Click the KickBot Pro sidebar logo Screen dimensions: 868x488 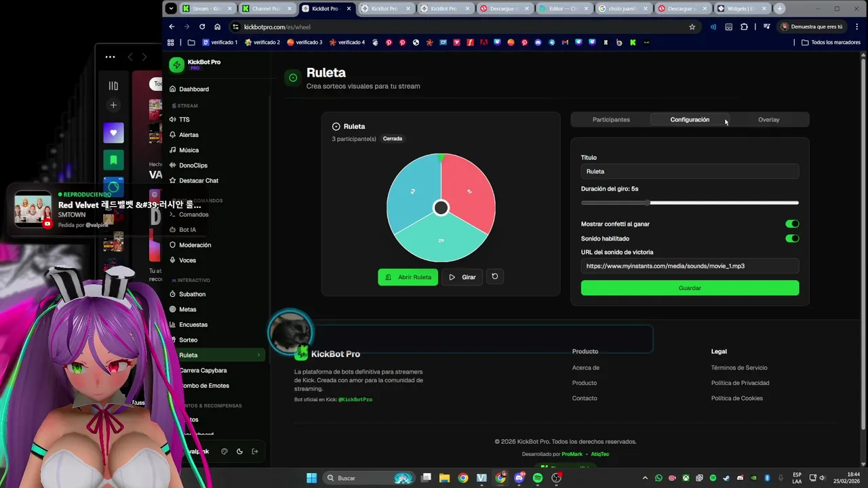[176, 64]
